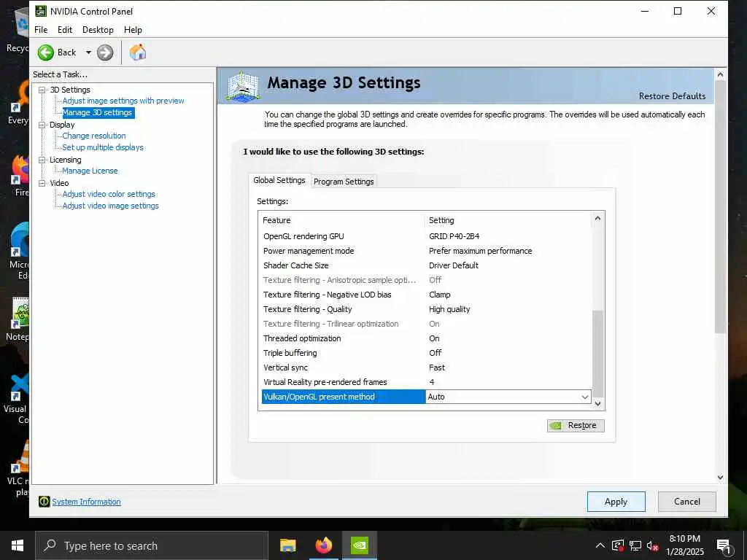Screen dimensions: 747x560
Task: Open File Explorer from the taskbar
Action: pyautogui.click(x=287, y=545)
